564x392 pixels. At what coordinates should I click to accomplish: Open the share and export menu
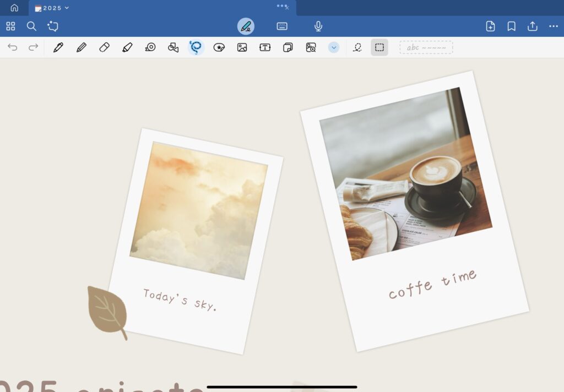[x=533, y=26]
